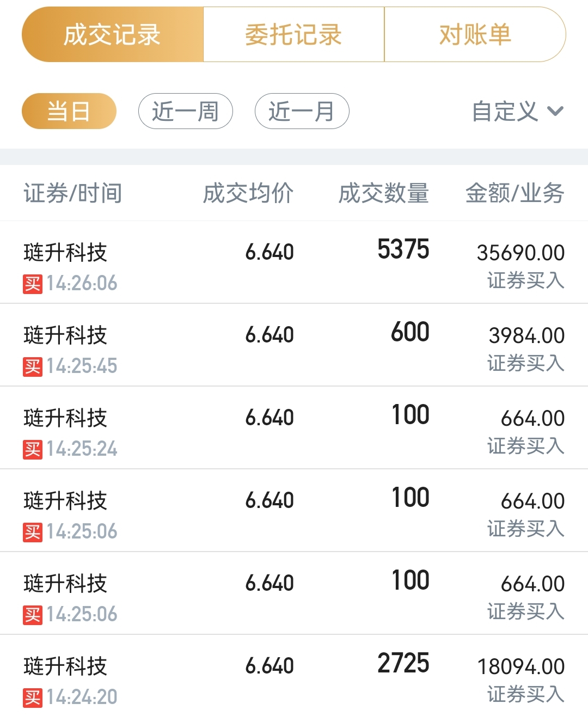Screen dimensions: 588x716
Task: Click the 成交数量 column header
Action: pos(384,193)
